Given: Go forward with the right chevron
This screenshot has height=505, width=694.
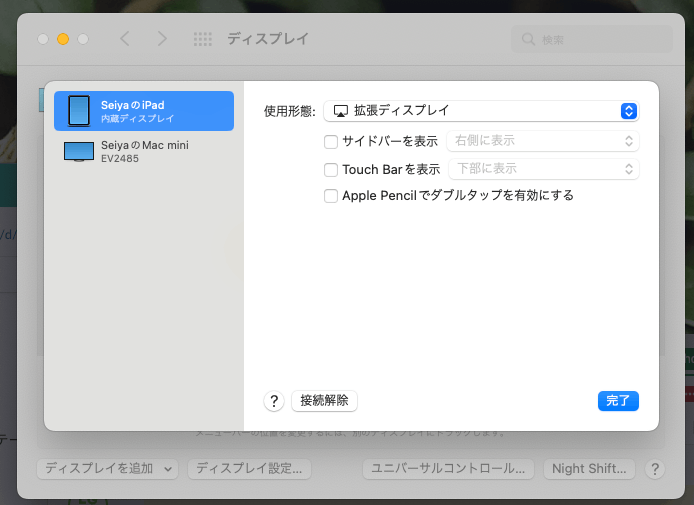Looking at the screenshot, I should [x=162, y=39].
